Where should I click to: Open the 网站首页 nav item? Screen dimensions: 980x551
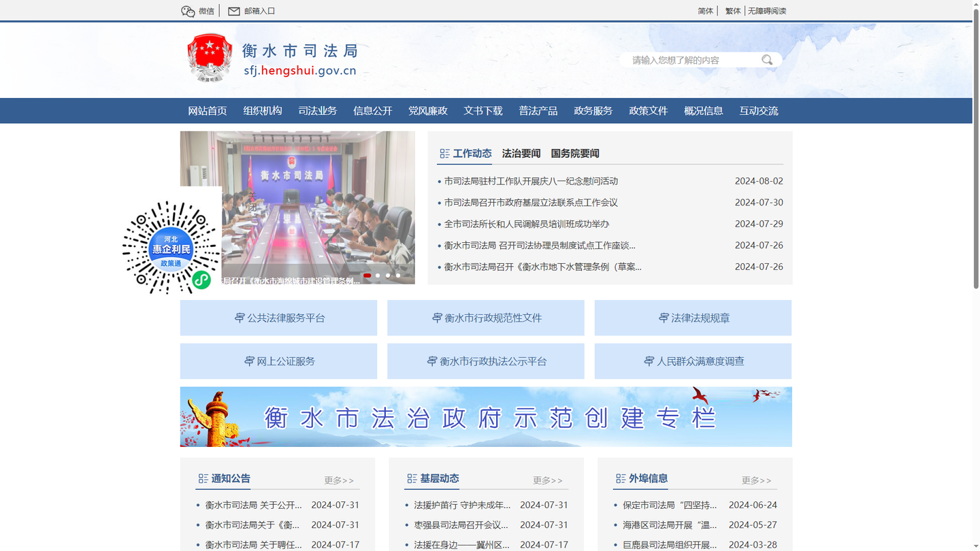tap(208, 111)
